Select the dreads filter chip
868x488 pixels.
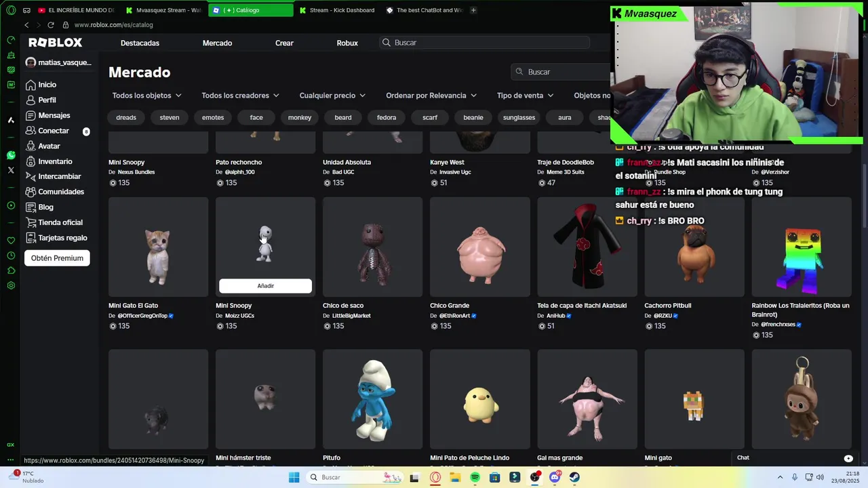126,117
